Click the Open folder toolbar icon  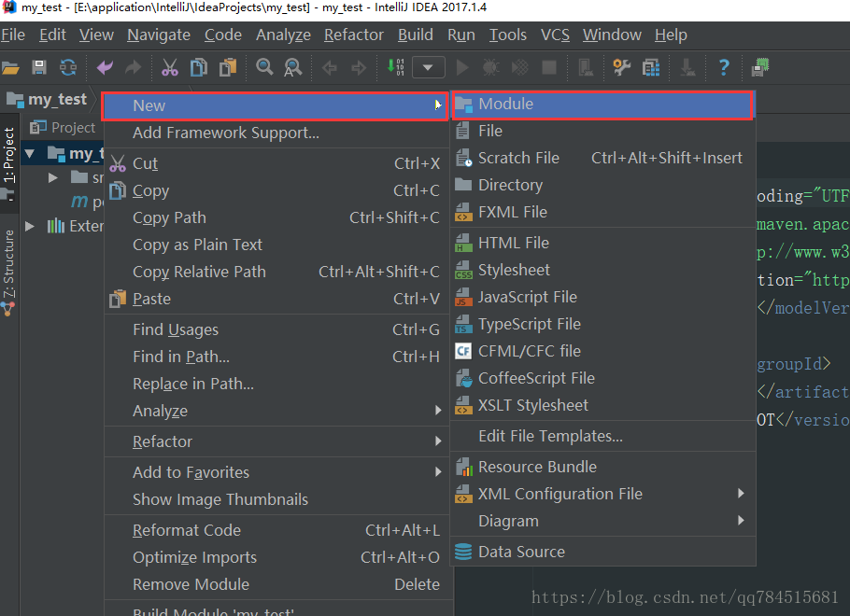coord(10,68)
